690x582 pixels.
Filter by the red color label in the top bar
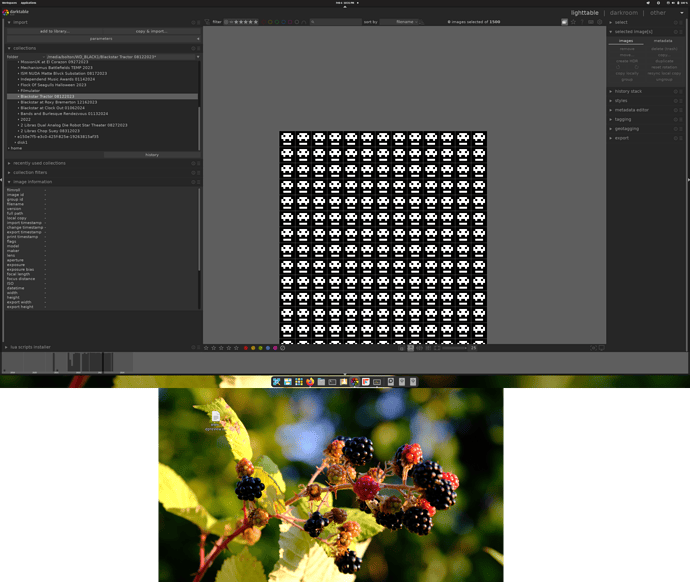click(264, 22)
